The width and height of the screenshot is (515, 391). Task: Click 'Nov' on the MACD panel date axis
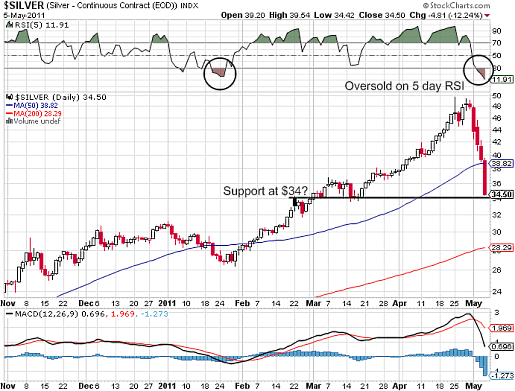pos(8,386)
